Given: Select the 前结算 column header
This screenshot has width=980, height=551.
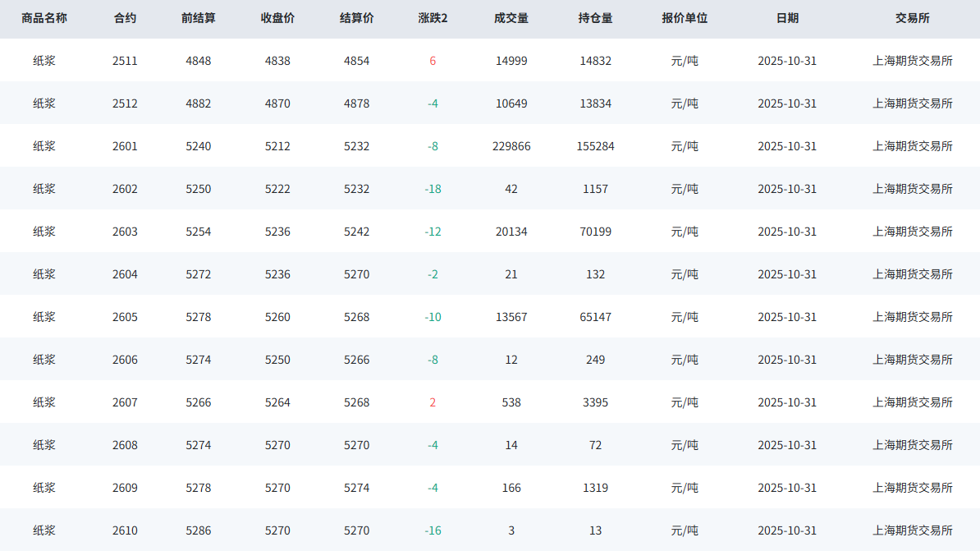Looking at the screenshot, I should coord(198,18).
